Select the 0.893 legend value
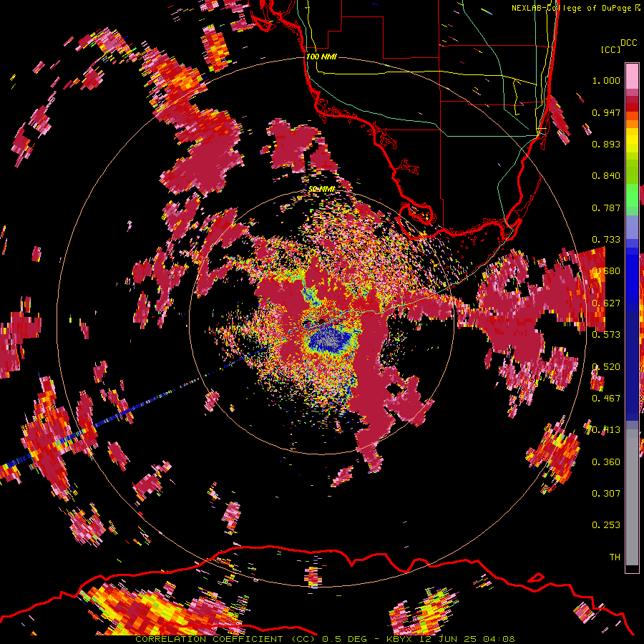 pos(606,144)
